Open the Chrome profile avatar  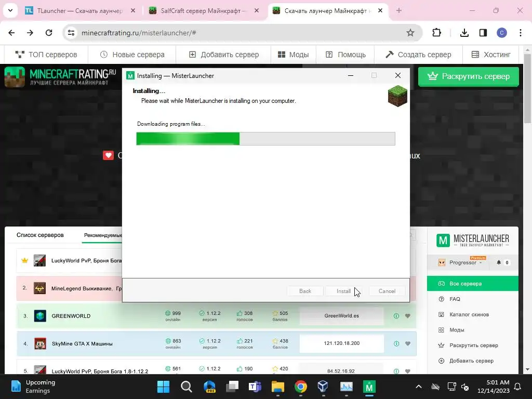coord(502,33)
